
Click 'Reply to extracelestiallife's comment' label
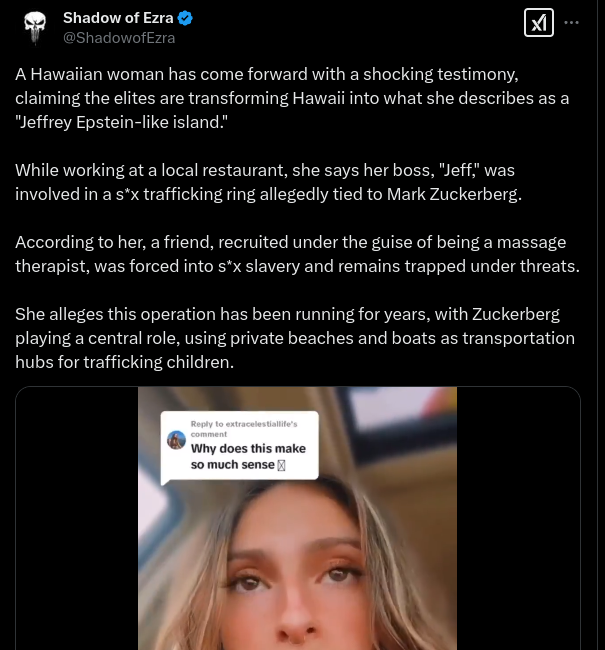coord(244,429)
